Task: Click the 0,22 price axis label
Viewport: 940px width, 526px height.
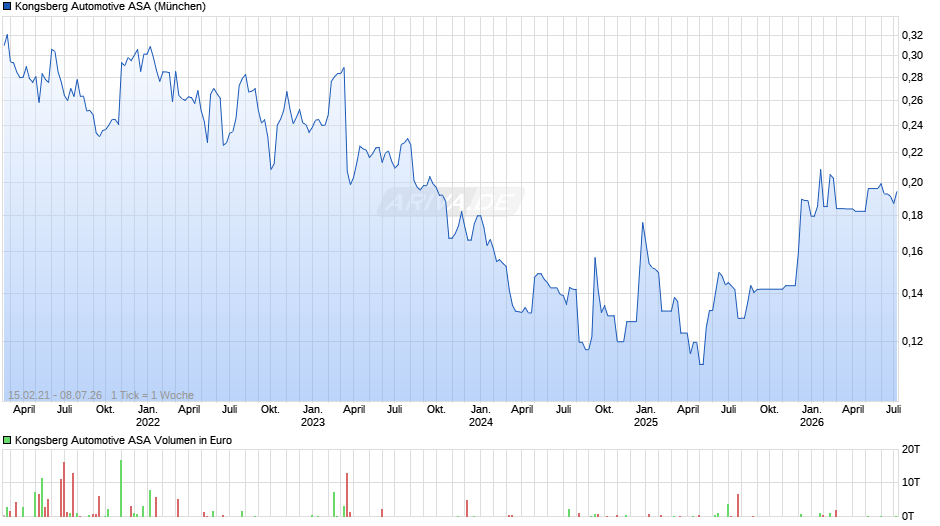Action: (912, 152)
